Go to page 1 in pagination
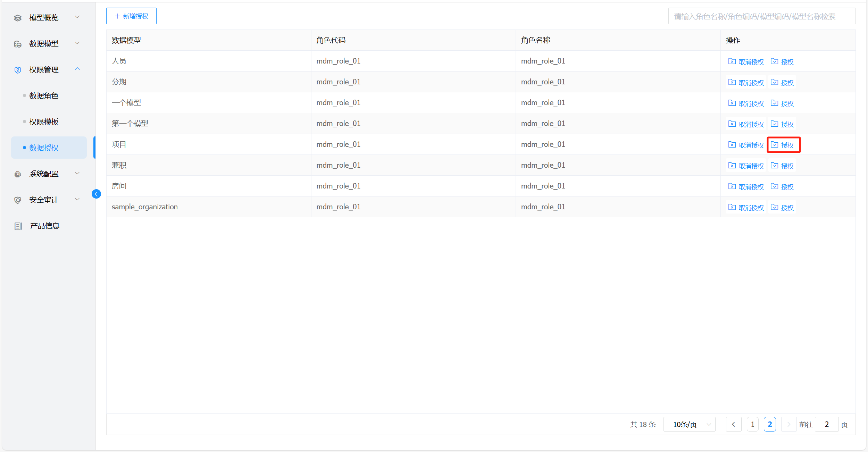This screenshot has height=452, width=868. click(752, 424)
